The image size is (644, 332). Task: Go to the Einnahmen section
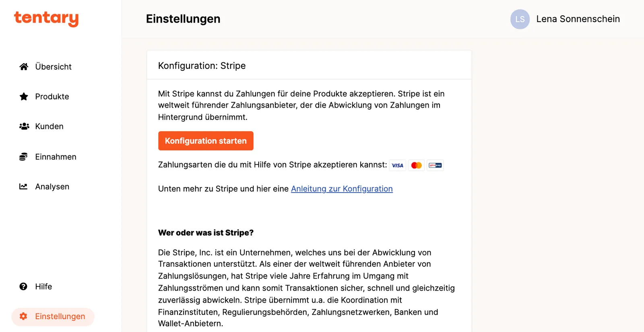(x=56, y=157)
